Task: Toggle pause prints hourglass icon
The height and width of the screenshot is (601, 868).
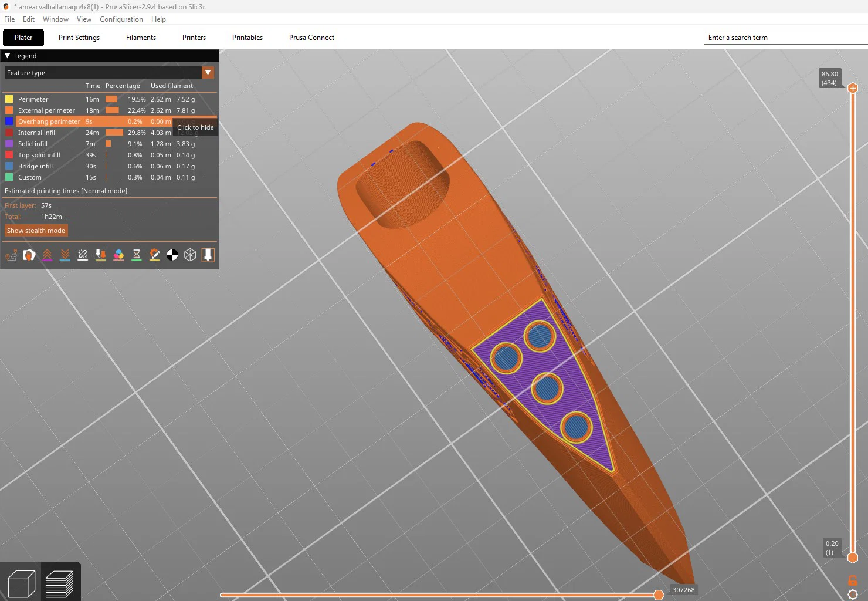Action: (x=137, y=255)
